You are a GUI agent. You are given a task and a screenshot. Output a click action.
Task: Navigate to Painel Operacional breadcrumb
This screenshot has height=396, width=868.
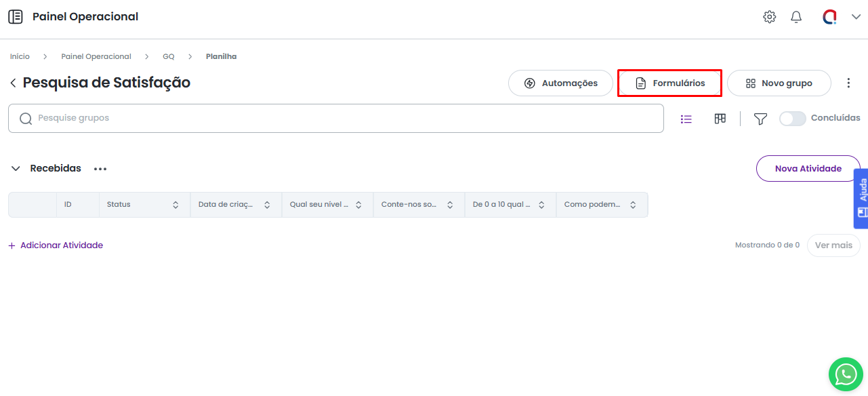[96, 56]
